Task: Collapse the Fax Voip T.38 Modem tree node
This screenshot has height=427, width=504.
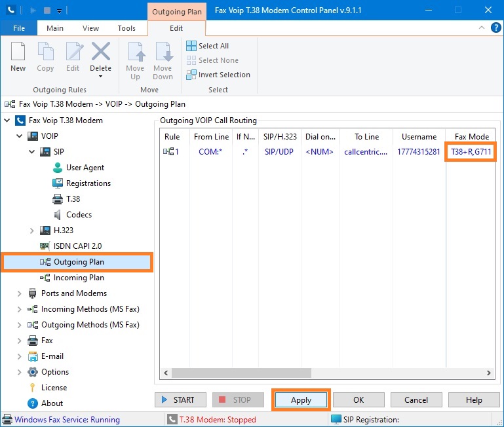Action: [x=7, y=121]
